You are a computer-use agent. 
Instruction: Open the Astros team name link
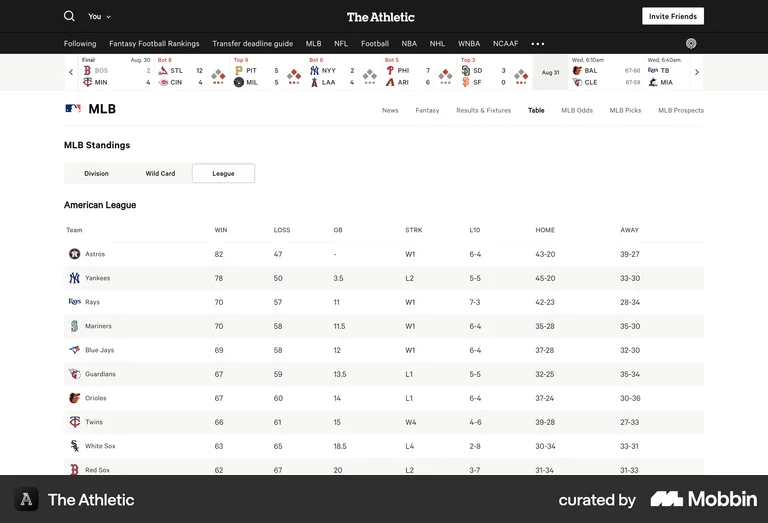95,254
